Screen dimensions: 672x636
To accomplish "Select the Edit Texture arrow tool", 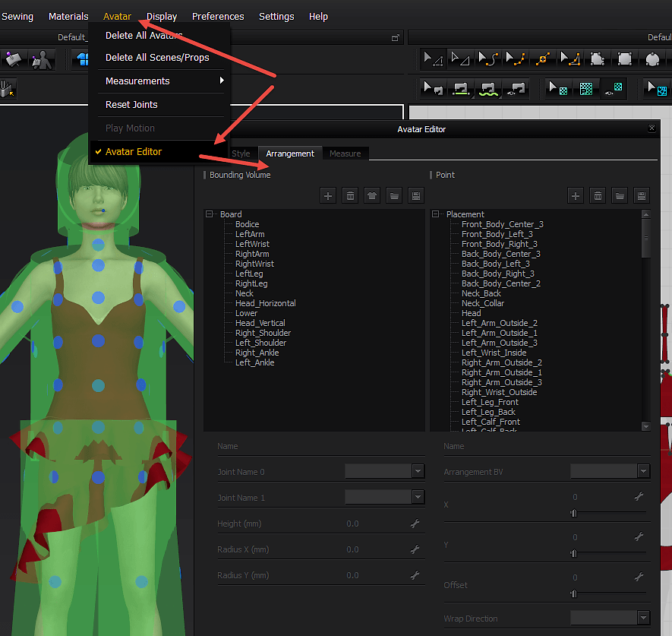I will tap(558, 89).
